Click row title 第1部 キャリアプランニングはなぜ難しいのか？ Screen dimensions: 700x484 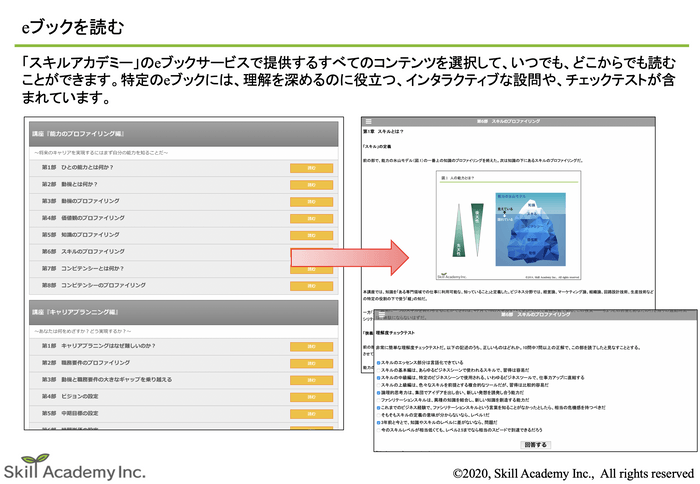point(99,346)
